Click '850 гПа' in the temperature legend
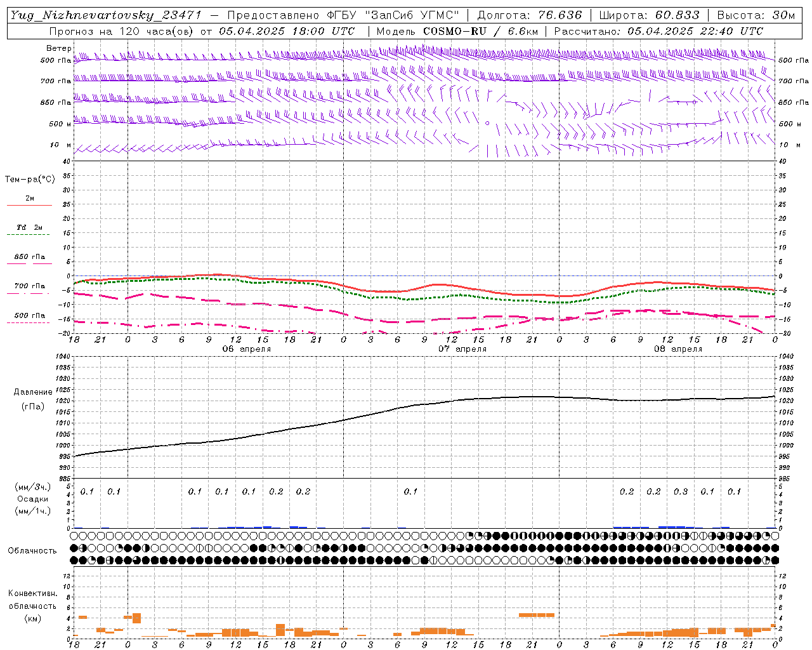 (29, 257)
